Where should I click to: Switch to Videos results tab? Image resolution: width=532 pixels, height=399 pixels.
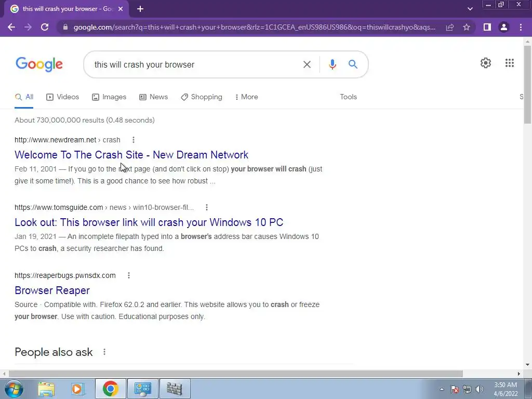[x=63, y=97]
